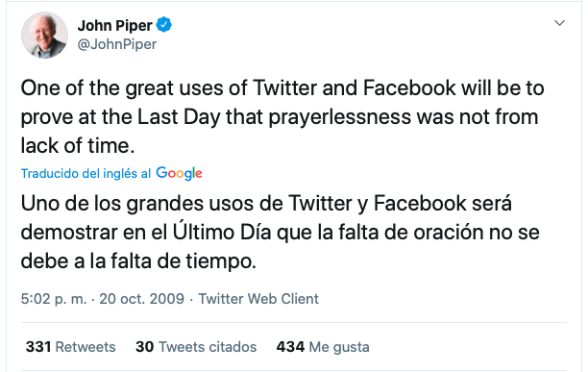Open the Twitter Web Client source link

pyautogui.click(x=258, y=299)
